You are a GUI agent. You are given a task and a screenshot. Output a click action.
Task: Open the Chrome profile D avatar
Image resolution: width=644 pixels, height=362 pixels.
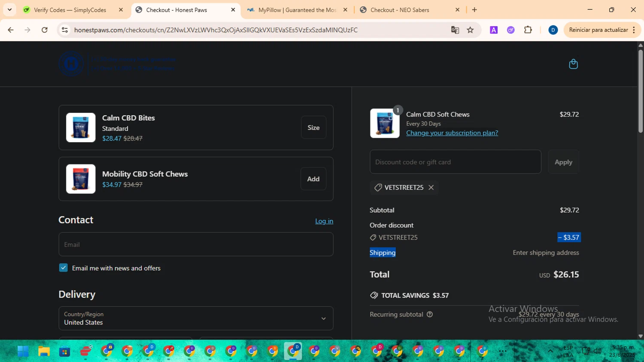553,30
